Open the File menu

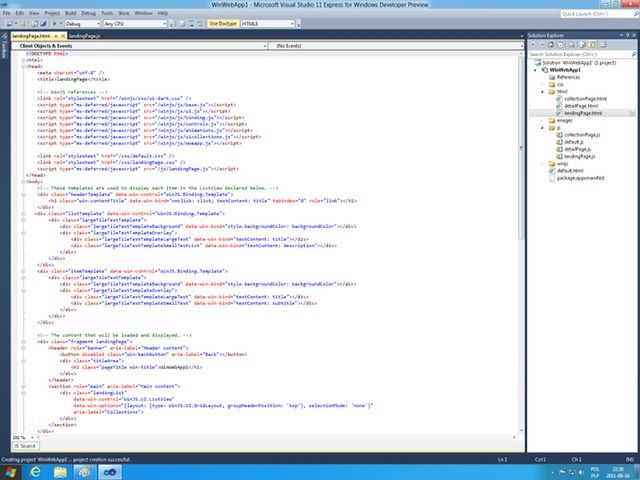coord(6,13)
